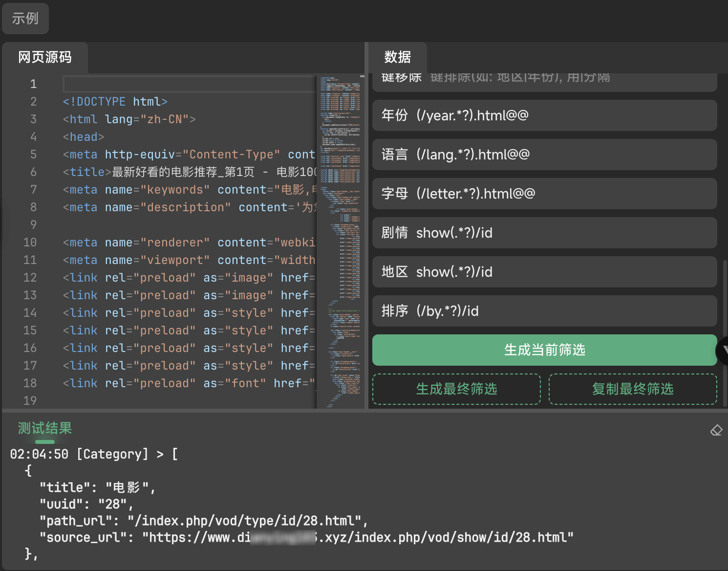
Task: Click the eraser icon to clear test results
Action: pos(716,430)
